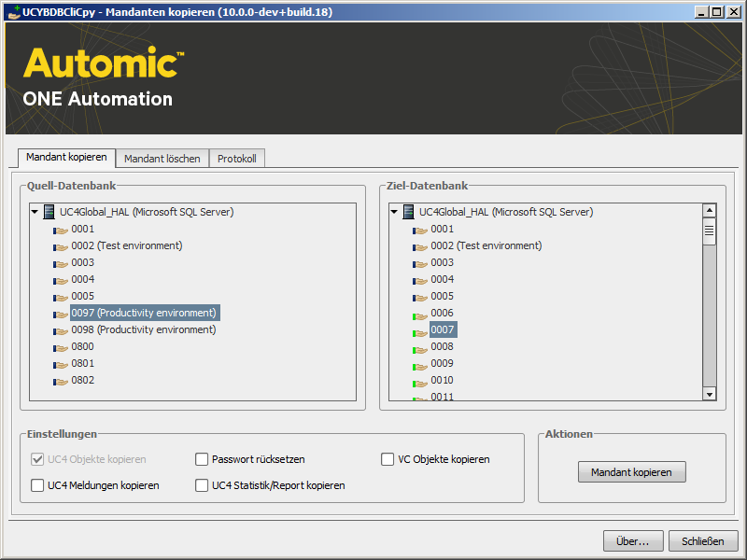Click client icon beside 0802 in source list
This screenshot has height=560, width=747.
pos(61,382)
